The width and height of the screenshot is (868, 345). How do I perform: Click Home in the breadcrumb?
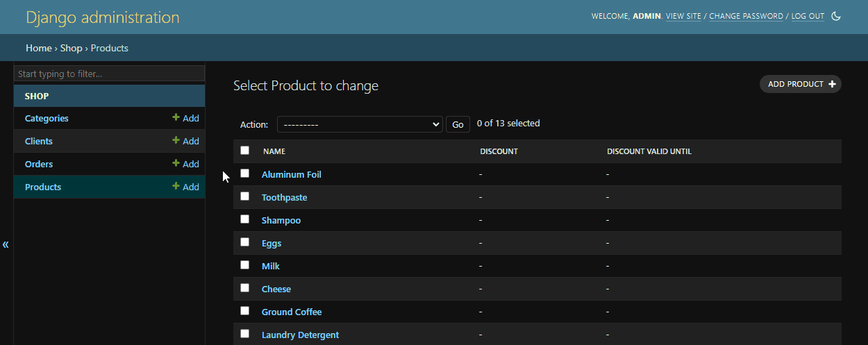pos(39,48)
